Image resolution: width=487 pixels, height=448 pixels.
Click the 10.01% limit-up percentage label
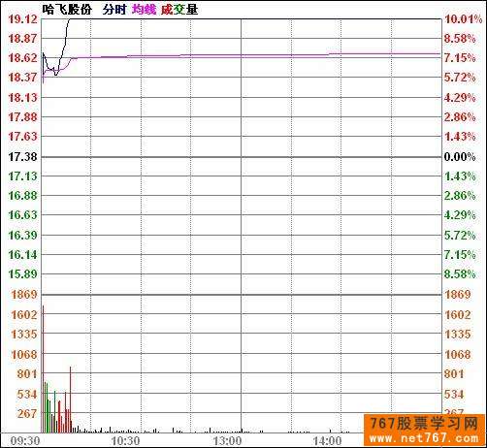463,19
